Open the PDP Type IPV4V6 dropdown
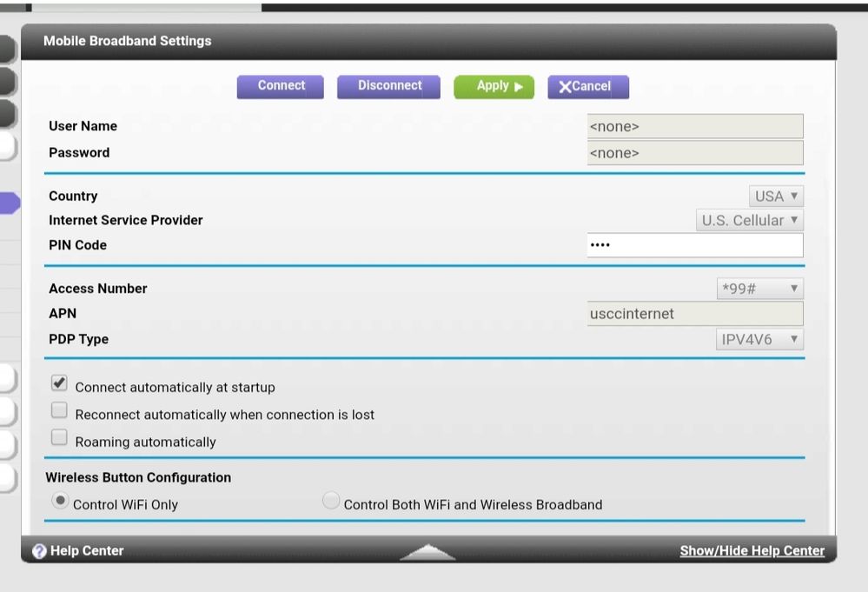The width and height of the screenshot is (868, 592). [759, 340]
